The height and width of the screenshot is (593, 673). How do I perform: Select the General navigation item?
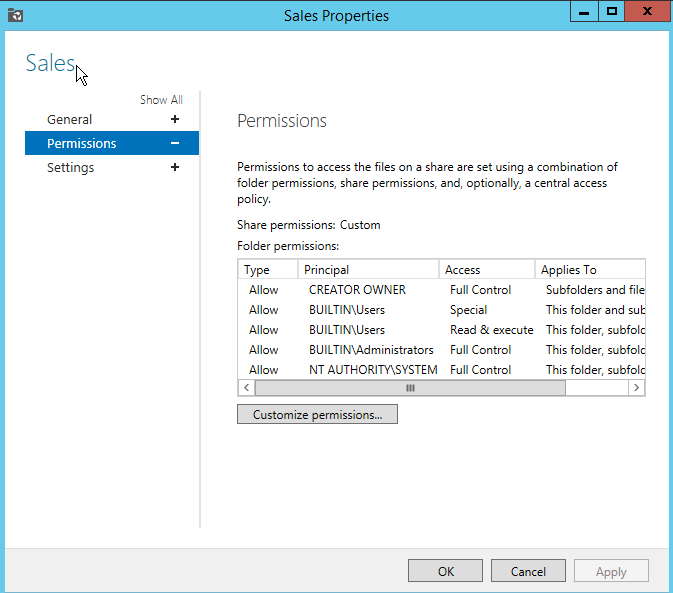70,120
